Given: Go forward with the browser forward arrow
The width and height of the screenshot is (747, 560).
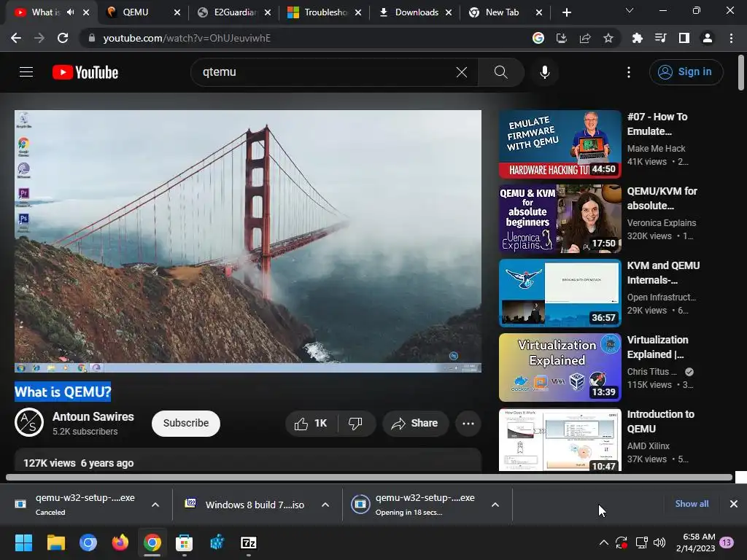Looking at the screenshot, I should 39,38.
